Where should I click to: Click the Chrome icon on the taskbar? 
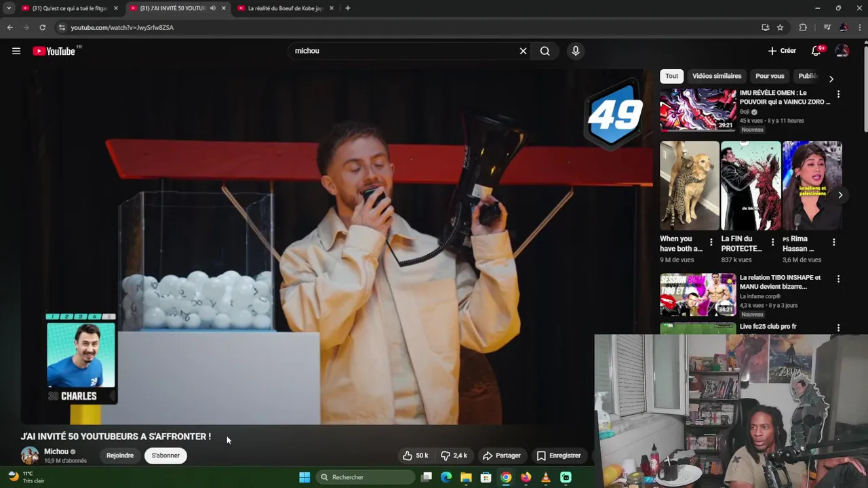pos(506,477)
